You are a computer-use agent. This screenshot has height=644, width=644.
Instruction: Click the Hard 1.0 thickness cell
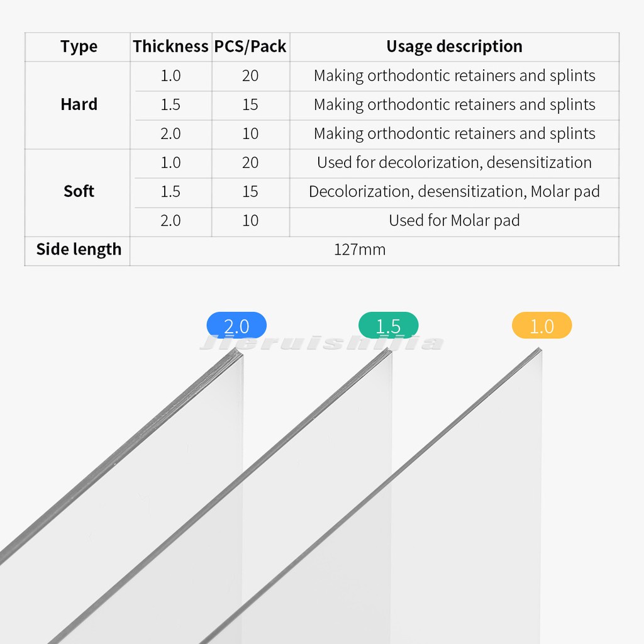pyautogui.click(x=170, y=76)
